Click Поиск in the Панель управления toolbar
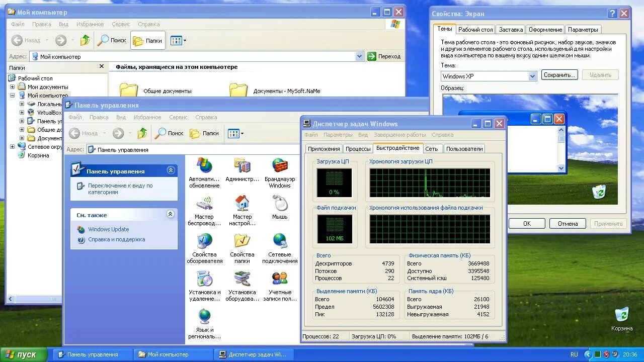The width and height of the screenshot is (644, 362). pos(170,133)
